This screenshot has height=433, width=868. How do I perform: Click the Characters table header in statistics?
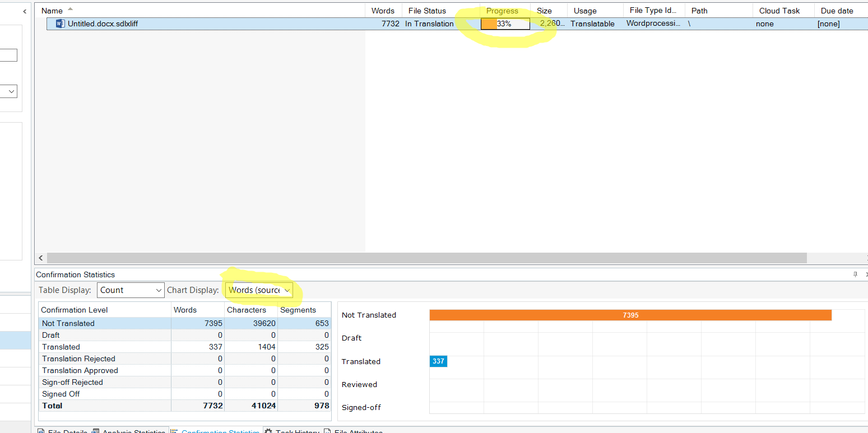tap(251, 310)
